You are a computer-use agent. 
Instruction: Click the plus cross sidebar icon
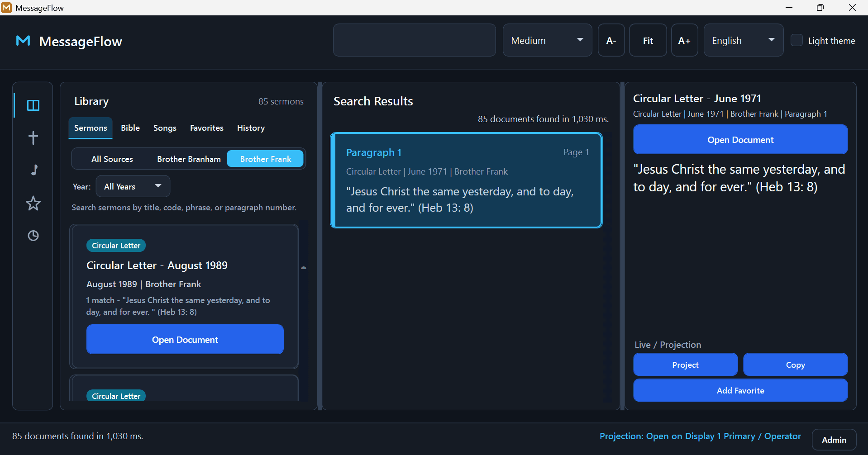click(33, 137)
